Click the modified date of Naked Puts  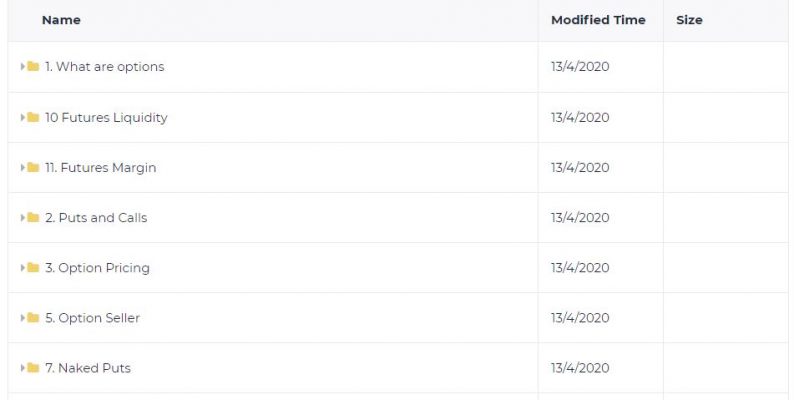click(x=580, y=368)
